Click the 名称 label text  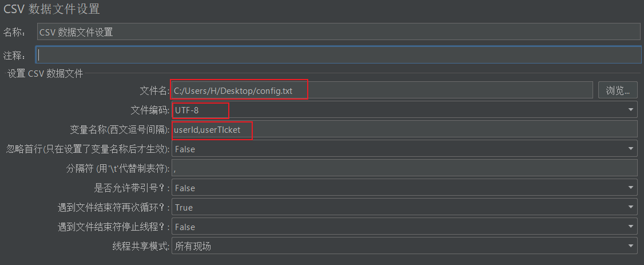coord(15,32)
